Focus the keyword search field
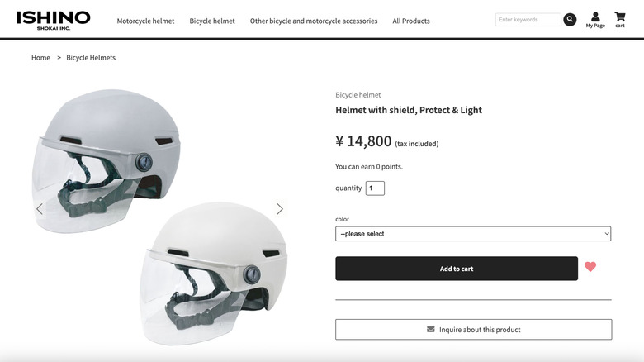This screenshot has width=644, height=362. pyautogui.click(x=528, y=19)
